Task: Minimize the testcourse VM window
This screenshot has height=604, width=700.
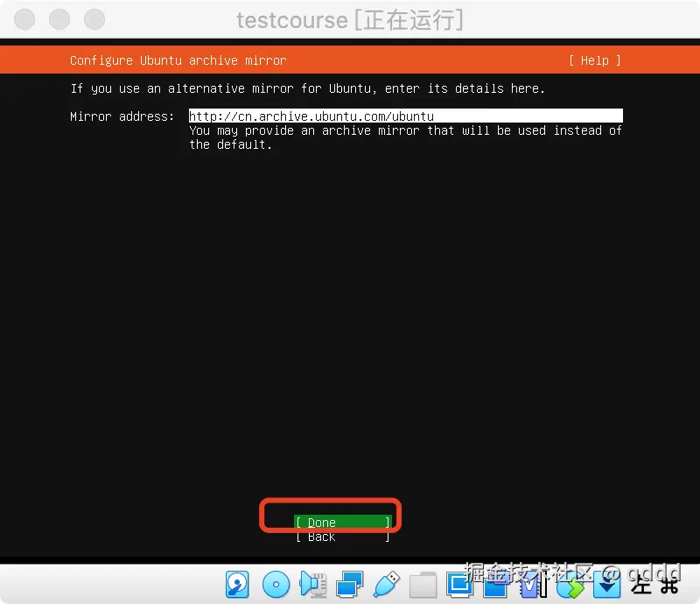Action: click(x=59, y=19)
